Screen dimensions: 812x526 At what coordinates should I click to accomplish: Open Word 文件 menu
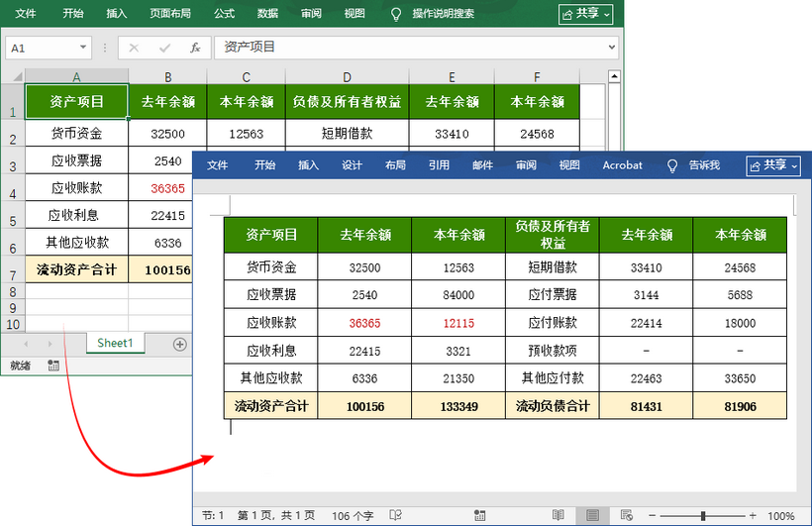coord(217,165)
